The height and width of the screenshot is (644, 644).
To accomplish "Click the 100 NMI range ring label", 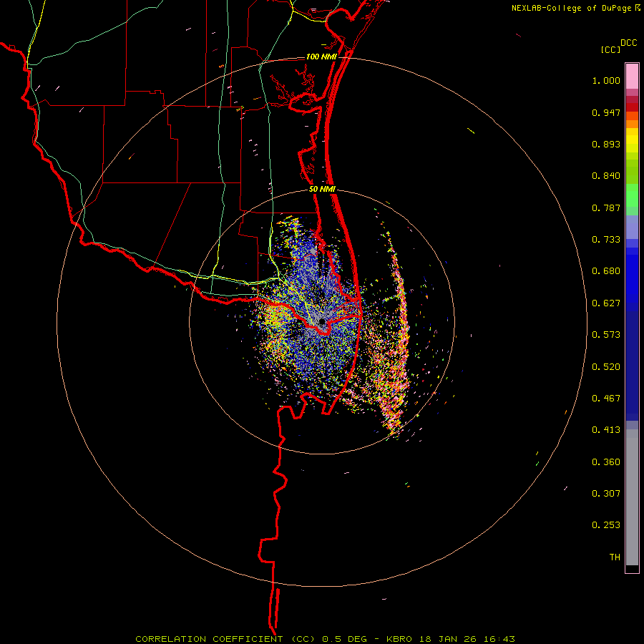I will [321, 57].
